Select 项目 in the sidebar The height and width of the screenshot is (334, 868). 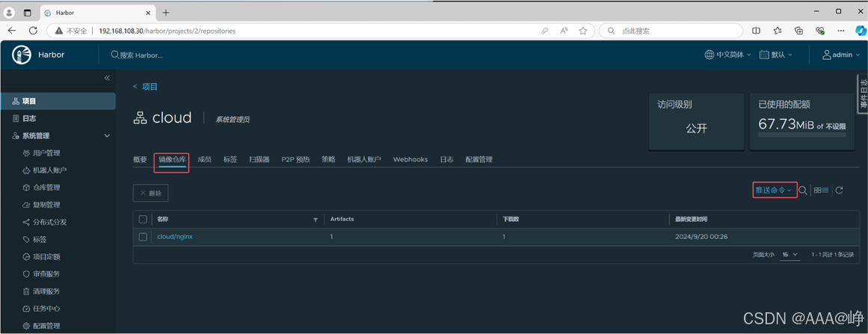(x=58, y=101)
